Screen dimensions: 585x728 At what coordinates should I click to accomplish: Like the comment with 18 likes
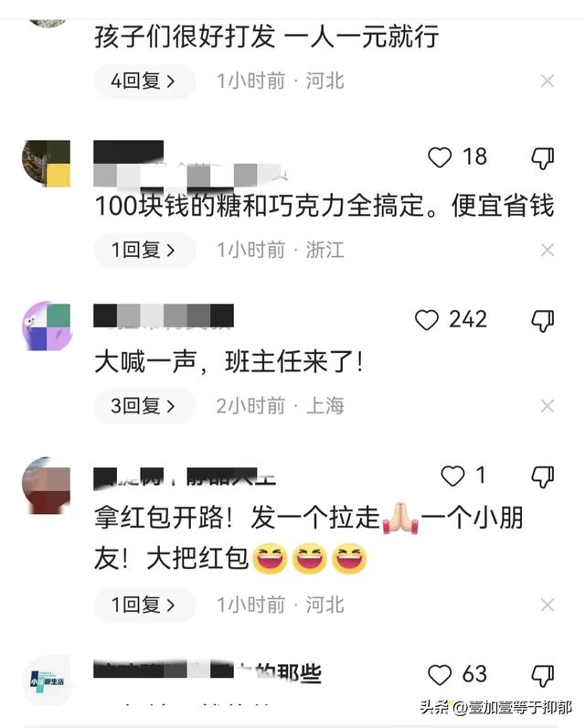pyautogui.click(x=440, y=157)
